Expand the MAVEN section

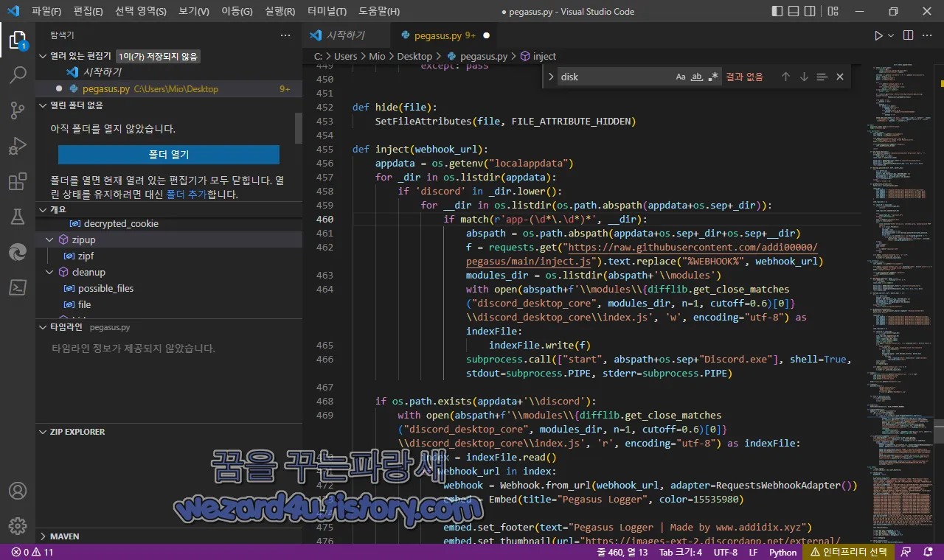[43, 536]
